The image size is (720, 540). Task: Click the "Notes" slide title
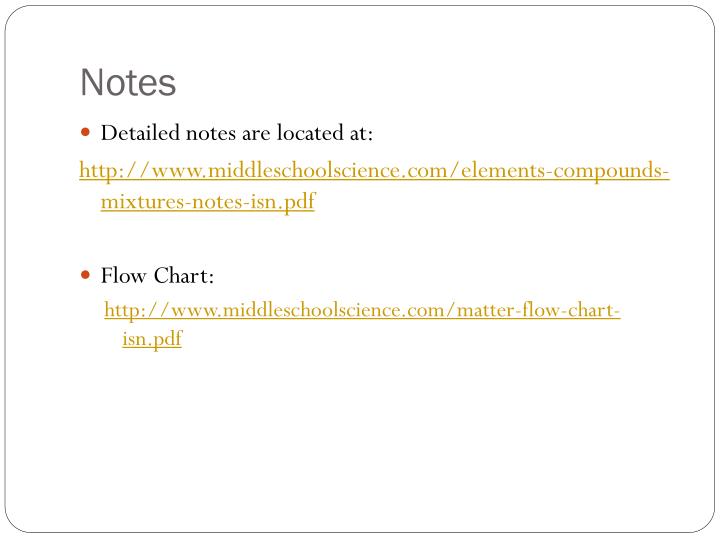click(128, 83)
